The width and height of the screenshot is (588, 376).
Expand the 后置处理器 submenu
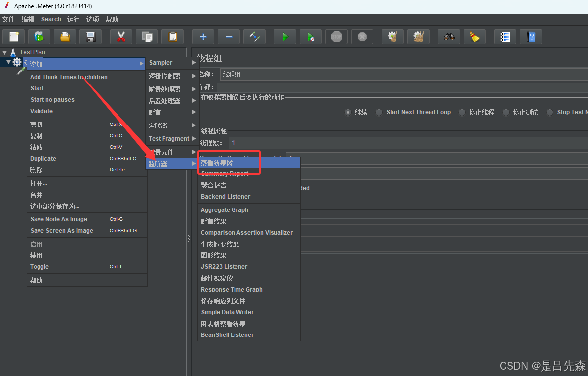pyautogui.click(x=172, y=101)
